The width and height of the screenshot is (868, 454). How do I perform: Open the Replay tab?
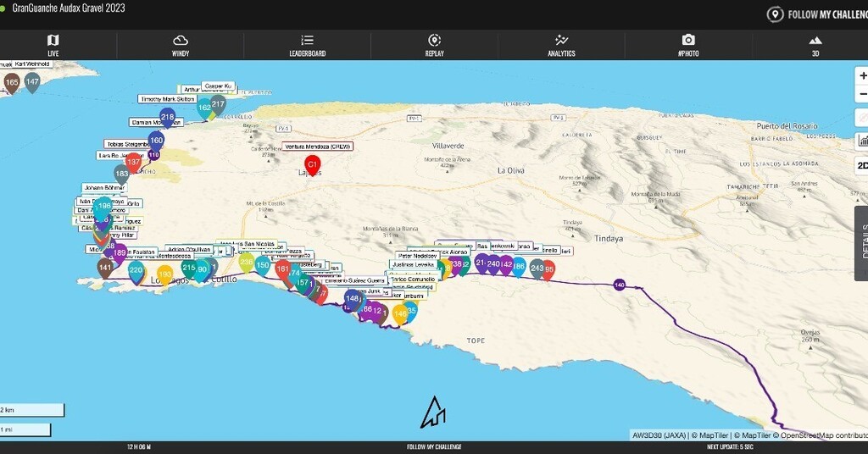(435, 46)
